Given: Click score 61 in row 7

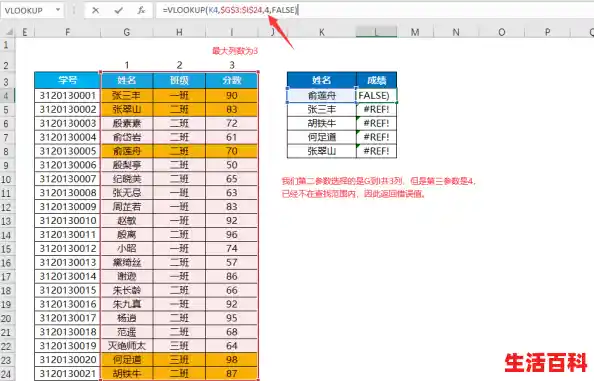Looking at the screenshot, I should click(x=231, y=137).
